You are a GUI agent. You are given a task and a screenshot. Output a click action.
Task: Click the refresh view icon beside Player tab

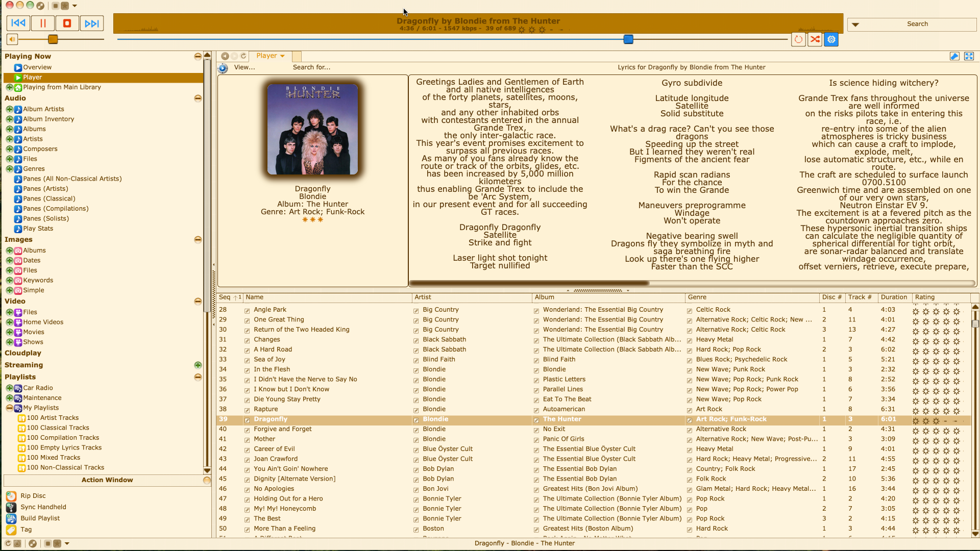click(x=243, y=56)
